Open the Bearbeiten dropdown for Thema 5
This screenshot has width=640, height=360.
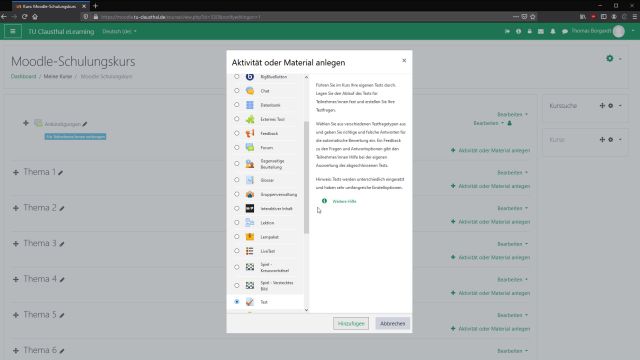click(x=512, y=315)
